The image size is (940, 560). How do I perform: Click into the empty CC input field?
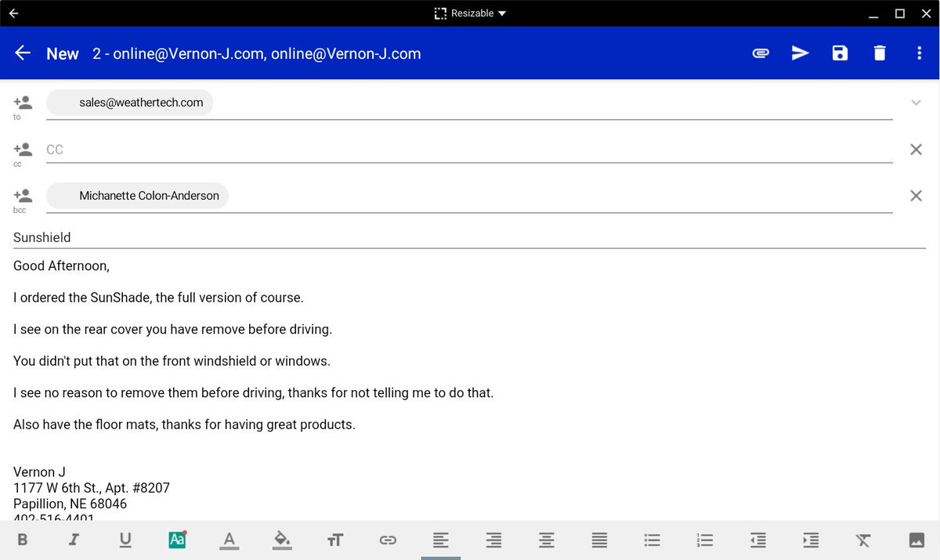point(469,150)
